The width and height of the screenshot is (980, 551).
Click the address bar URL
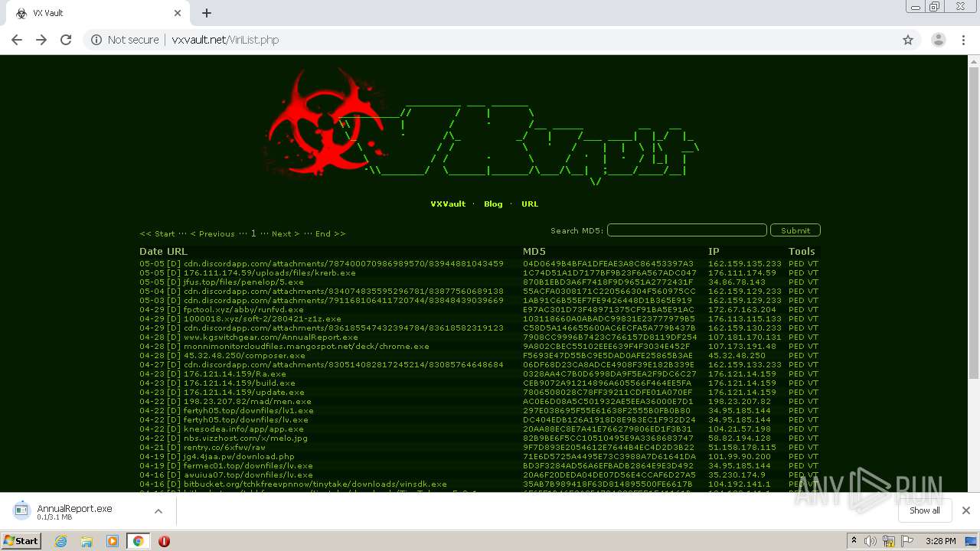click(225, 40)
